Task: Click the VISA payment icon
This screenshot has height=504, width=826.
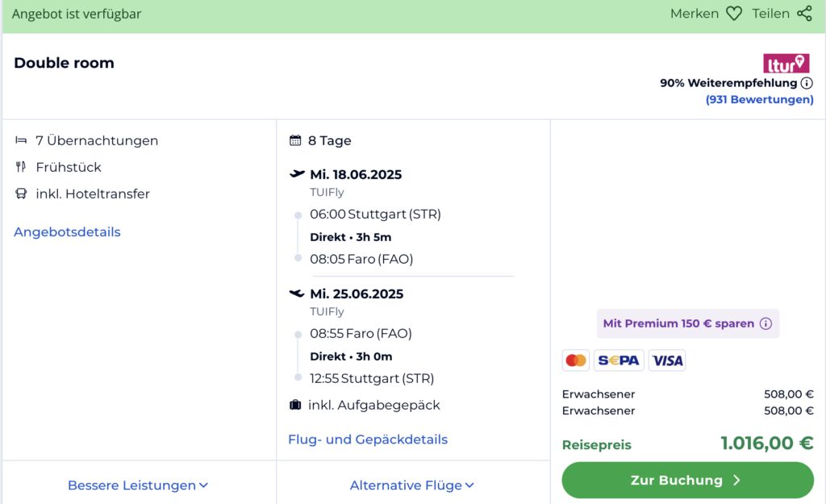Action: (667, 360)
